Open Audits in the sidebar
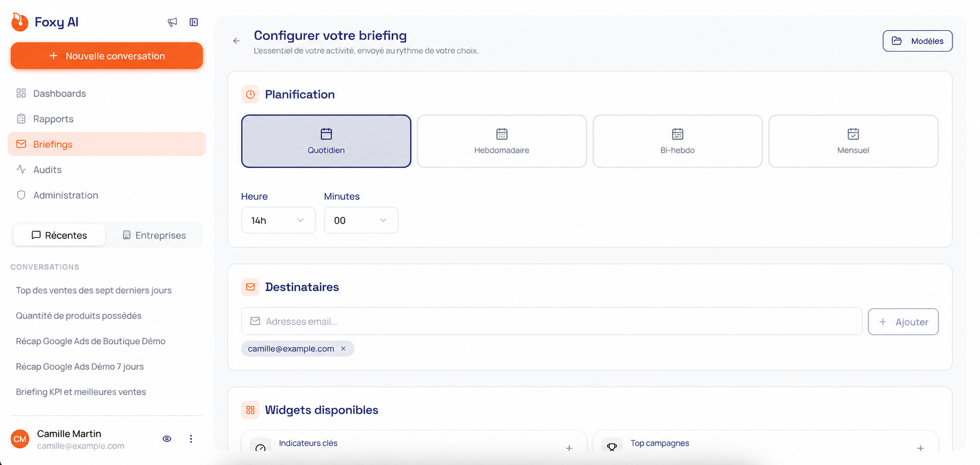 (x=107, y=170)
